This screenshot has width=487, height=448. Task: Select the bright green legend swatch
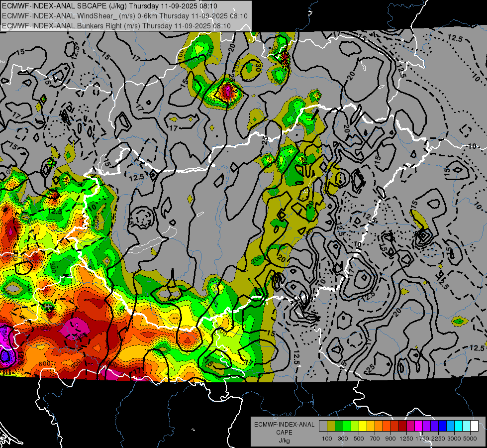[347, 426]
